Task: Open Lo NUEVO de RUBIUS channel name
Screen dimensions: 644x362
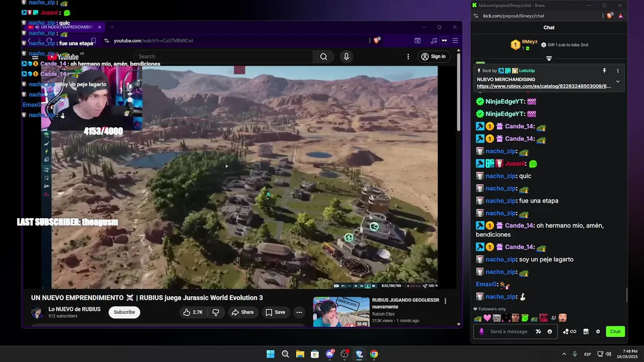Action: (x=74, y=309)
